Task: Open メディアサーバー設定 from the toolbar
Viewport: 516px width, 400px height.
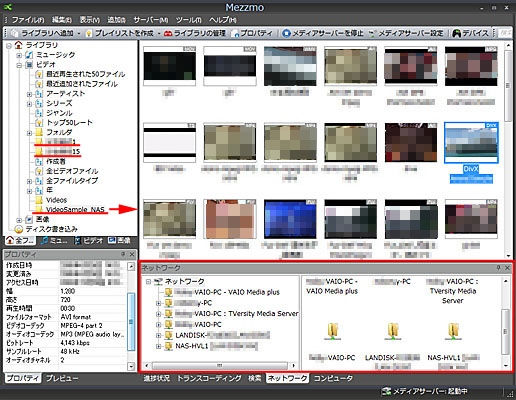Action: 406,33
